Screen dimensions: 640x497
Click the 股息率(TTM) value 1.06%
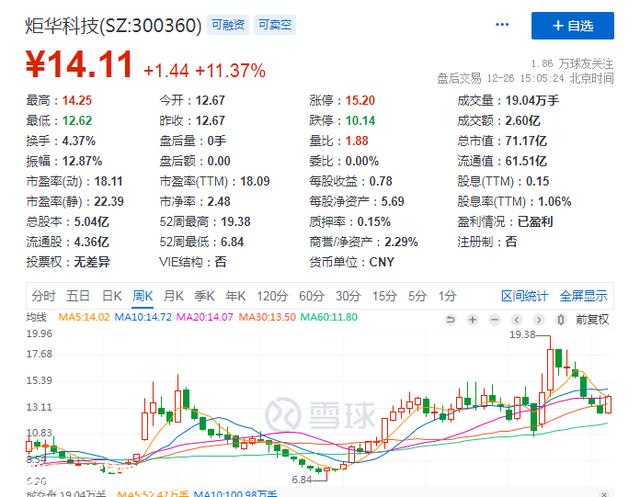click(554, 202)
